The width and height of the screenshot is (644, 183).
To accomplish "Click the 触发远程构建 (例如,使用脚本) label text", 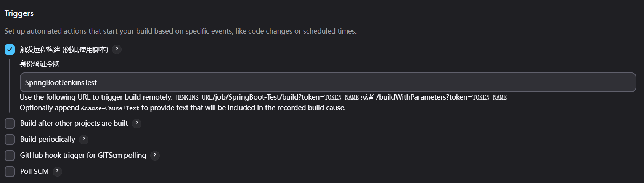I will [x=64, y=50].
